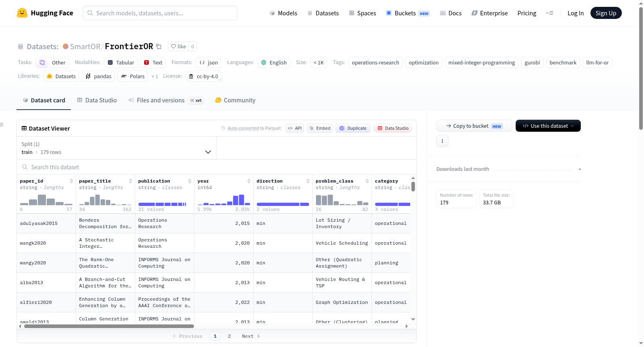Expand the train split selector

click(x=116, y=148)
